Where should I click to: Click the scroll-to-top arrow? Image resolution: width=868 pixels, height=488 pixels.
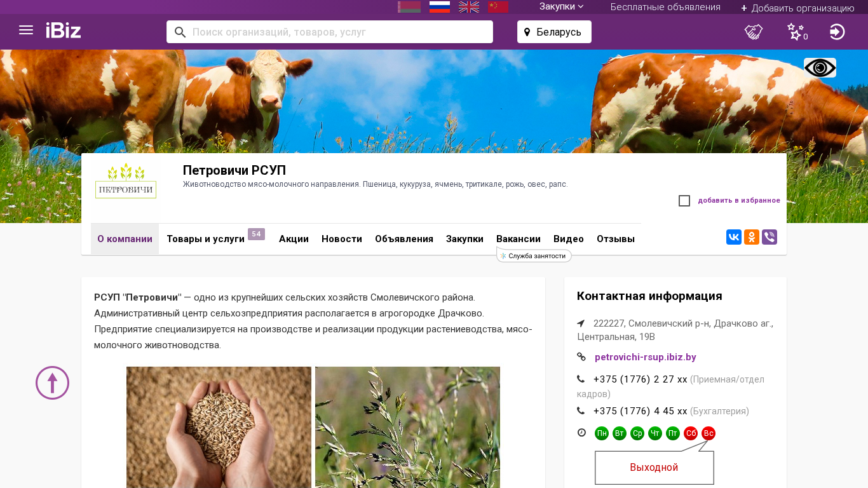(52, 383)
